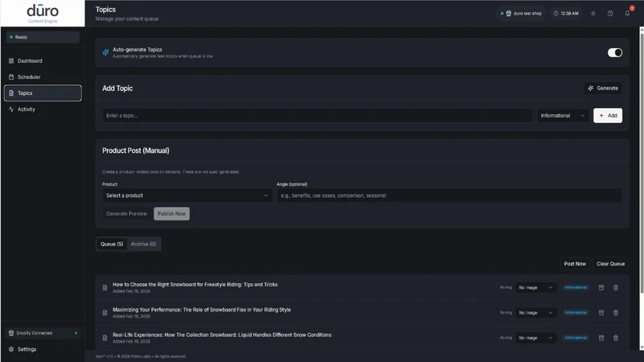Switch theme with the sun icon
The width and height of the screenshot is (644, 362).
click(593, 14)
